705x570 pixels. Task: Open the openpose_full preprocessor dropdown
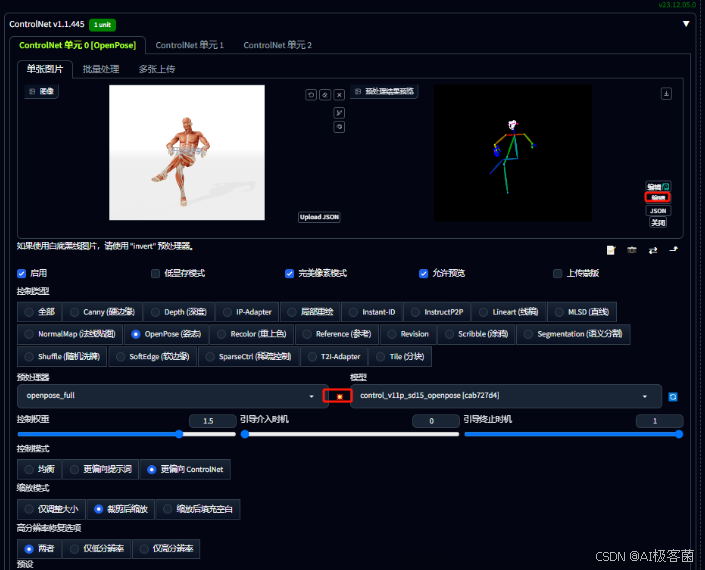pyautogui.click(x=172, y=396)
